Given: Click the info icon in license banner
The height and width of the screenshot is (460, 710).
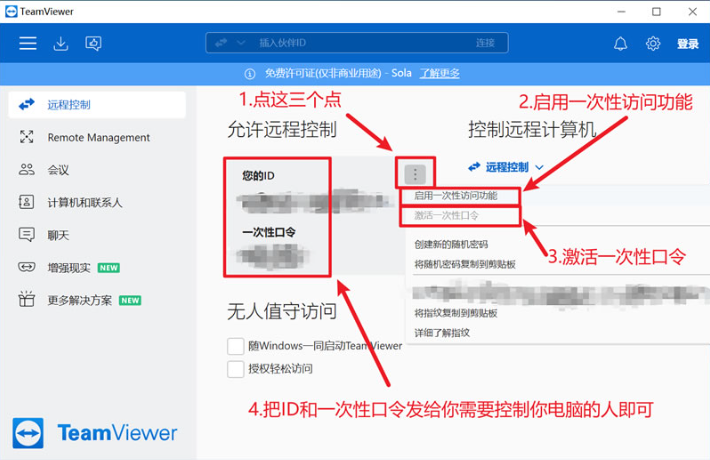Looking at the screenshot, I should [x=250, y=73].
